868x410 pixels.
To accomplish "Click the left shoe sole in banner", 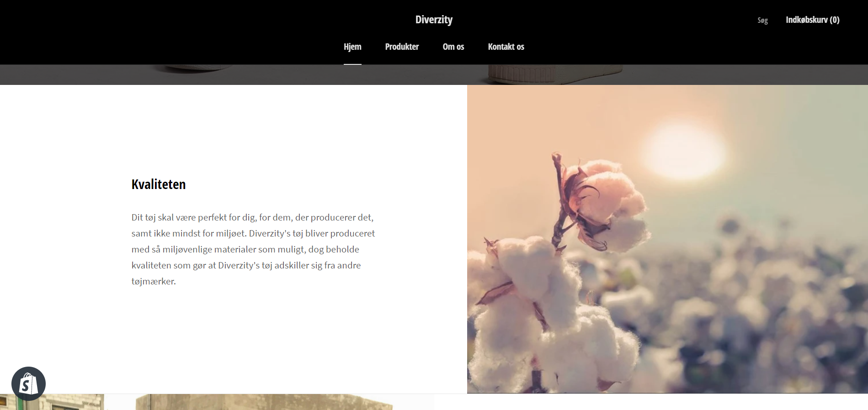I will click(x=192, y=68).
